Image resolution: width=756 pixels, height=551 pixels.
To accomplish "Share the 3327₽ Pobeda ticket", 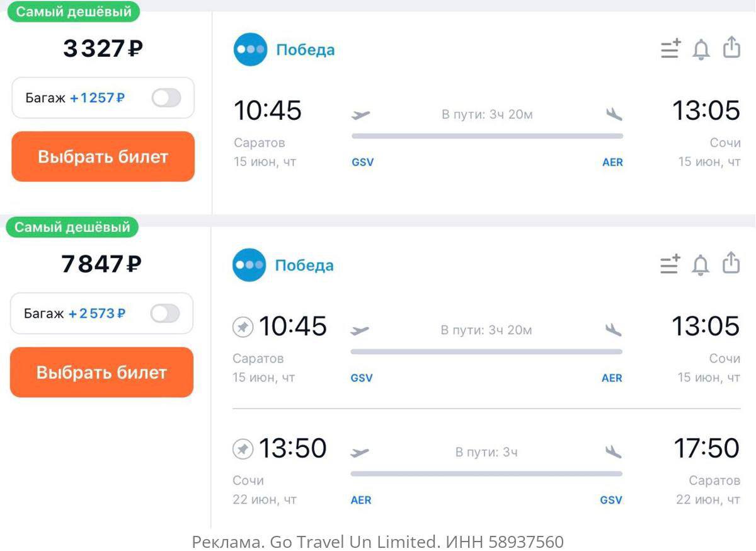I will click(x=731, y=47).
